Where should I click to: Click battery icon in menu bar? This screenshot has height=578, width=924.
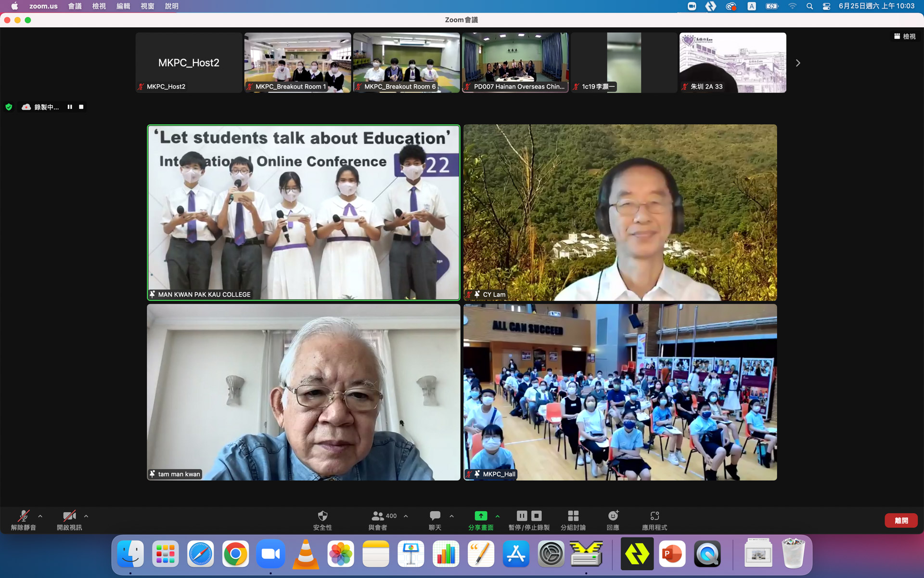[x=771, y=6]
